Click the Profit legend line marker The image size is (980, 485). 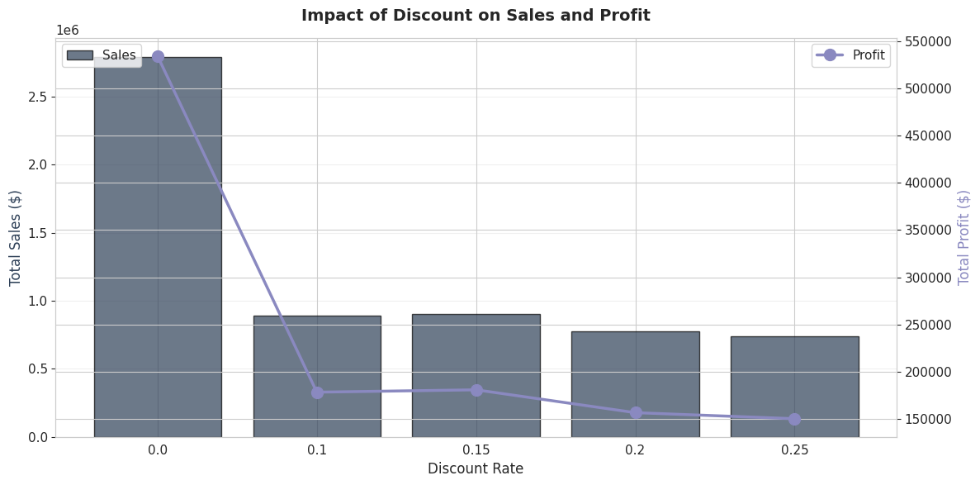830,55
